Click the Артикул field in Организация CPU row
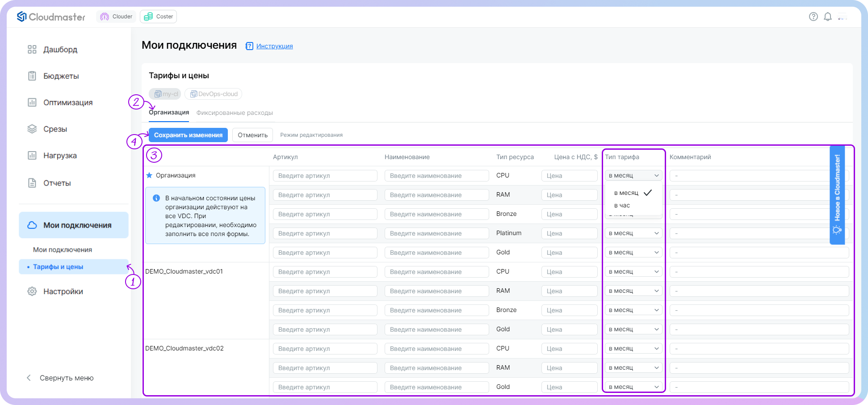 325,176
